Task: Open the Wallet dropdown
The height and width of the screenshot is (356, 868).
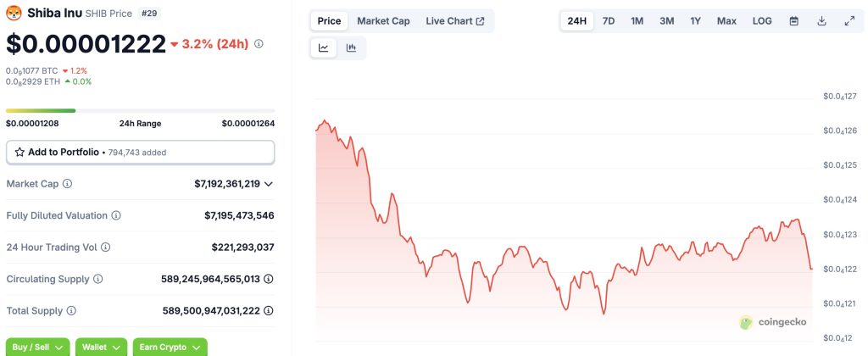Action: pyautogui.click(x=101, y=347)
